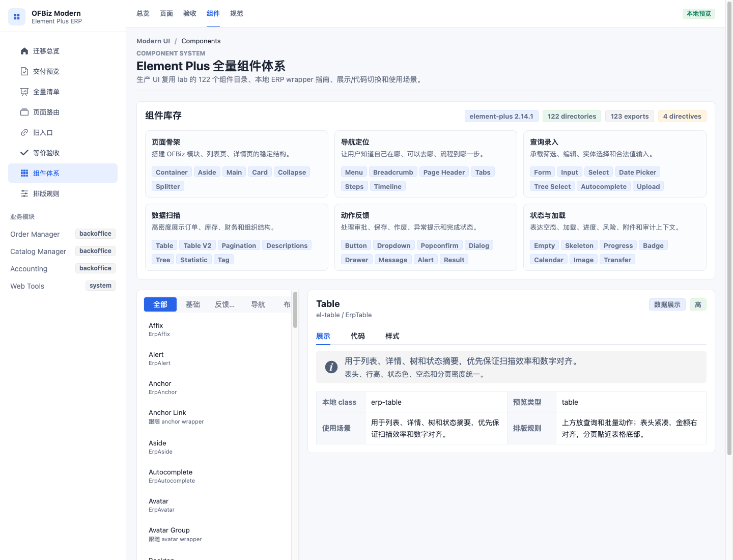733x560 pixels.
Task: Click the erp-table class value cell
Action: tap(436, 402)
